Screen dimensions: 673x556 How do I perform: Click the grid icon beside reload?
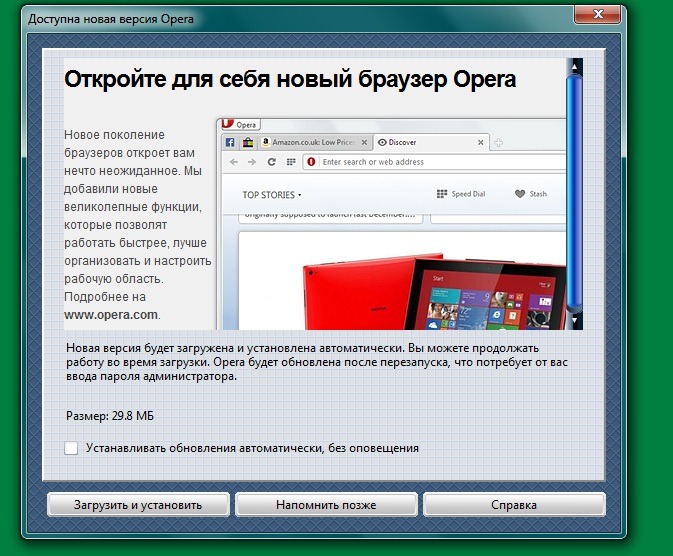point(291,162)
